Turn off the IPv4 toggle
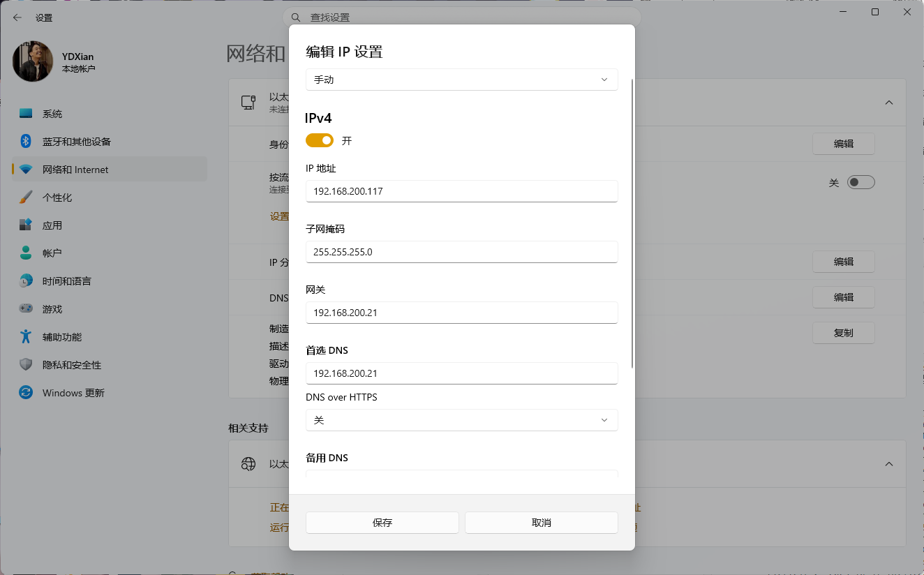Image resolution: width=924 pixels, height=575 pixels. click(319, 140)
